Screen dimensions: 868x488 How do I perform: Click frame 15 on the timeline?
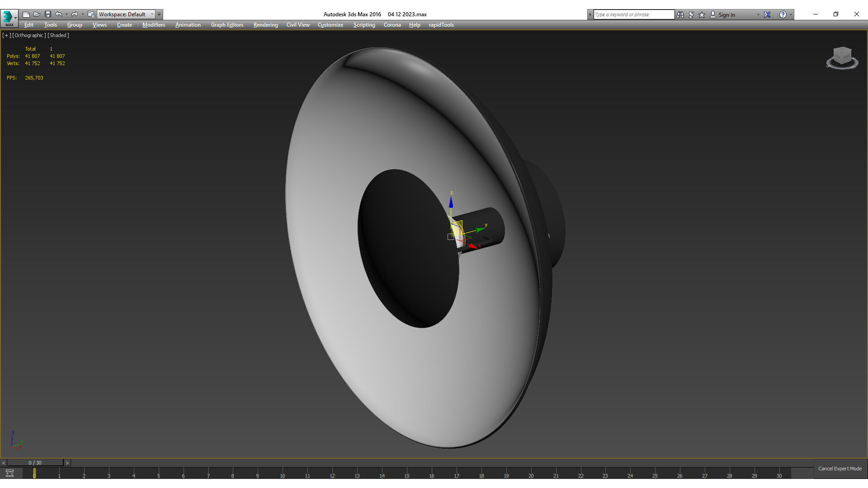point(407,473)
